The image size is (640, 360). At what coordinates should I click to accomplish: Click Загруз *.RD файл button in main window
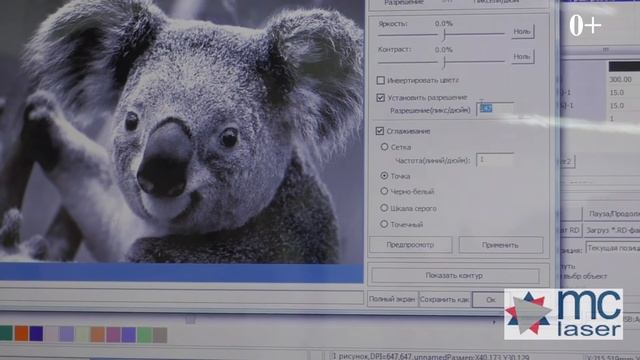coord(612,231)
